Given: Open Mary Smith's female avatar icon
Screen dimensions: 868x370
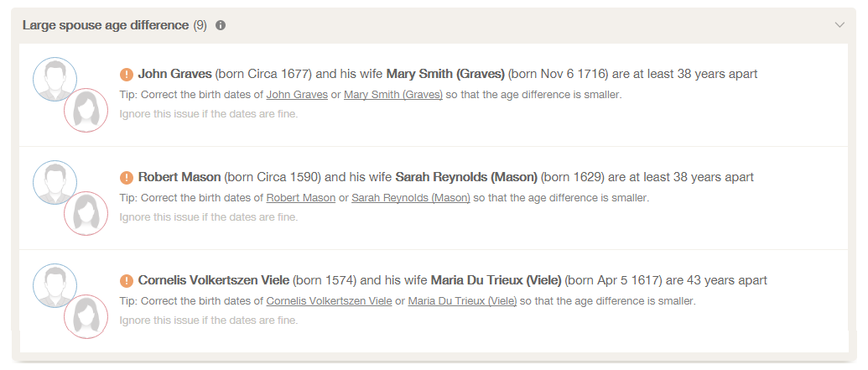Looking at the screenshot, I should coord(86,110).
